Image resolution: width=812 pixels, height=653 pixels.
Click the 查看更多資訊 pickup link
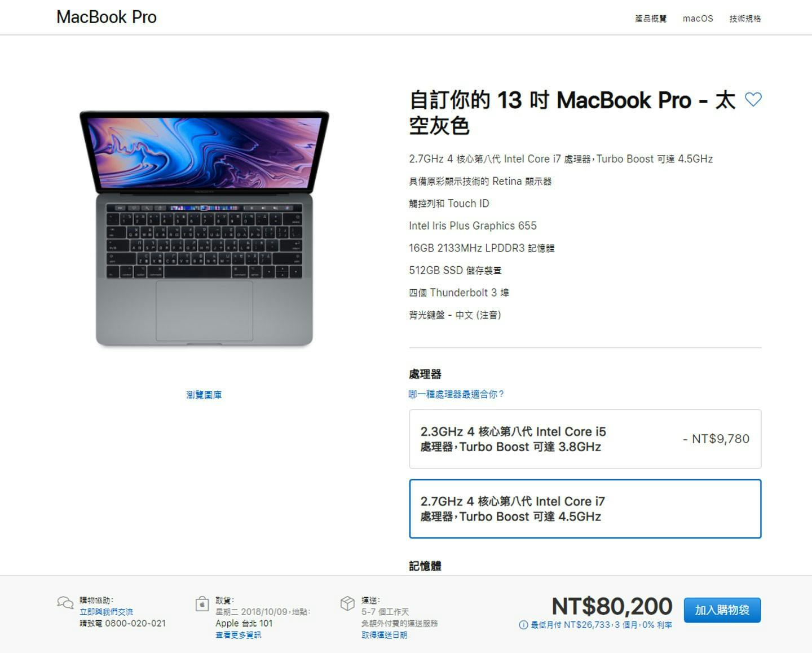(x=238, y=635)
